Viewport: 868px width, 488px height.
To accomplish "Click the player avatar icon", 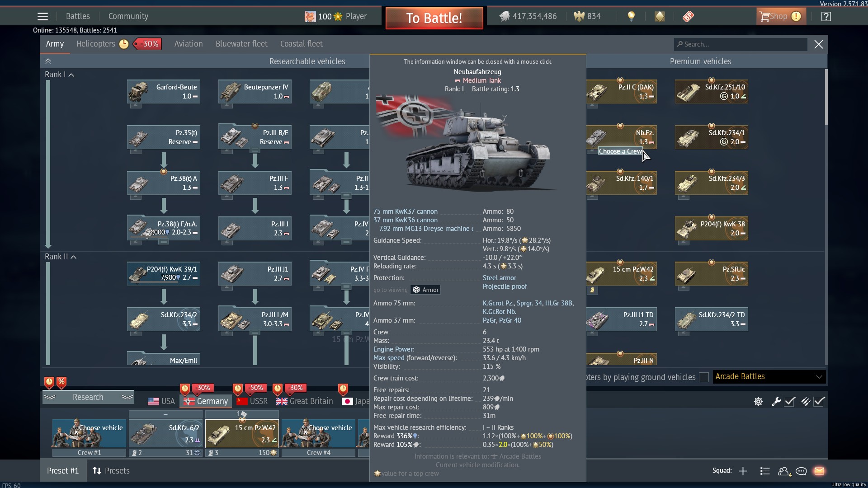I will (310, 16).
